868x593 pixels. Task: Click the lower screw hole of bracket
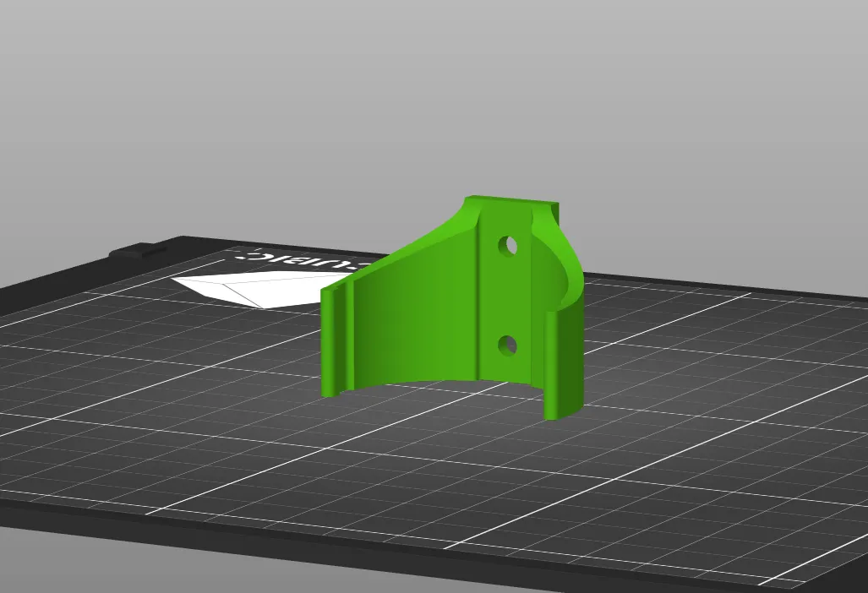[x=508, y=345]
